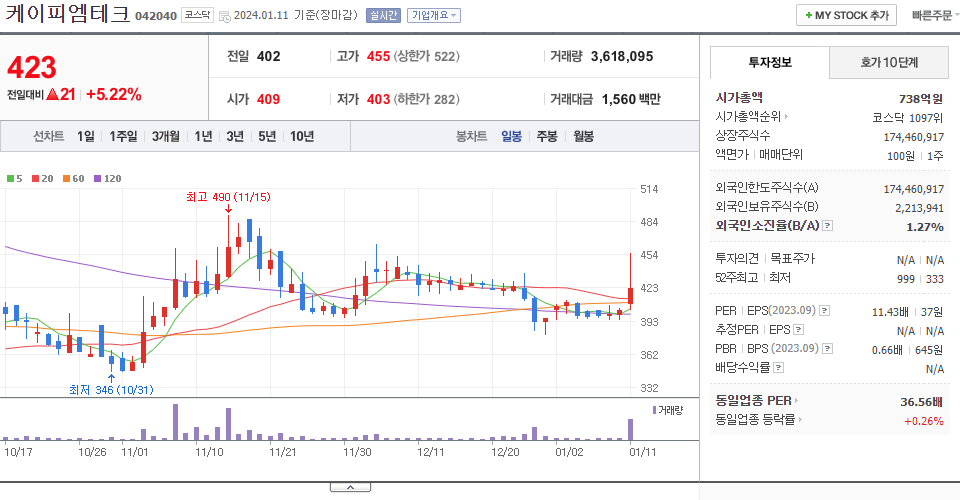Expand the 빠른주문 menu
Viewport: 960px width, 500px height.
(x=935, y=16)
